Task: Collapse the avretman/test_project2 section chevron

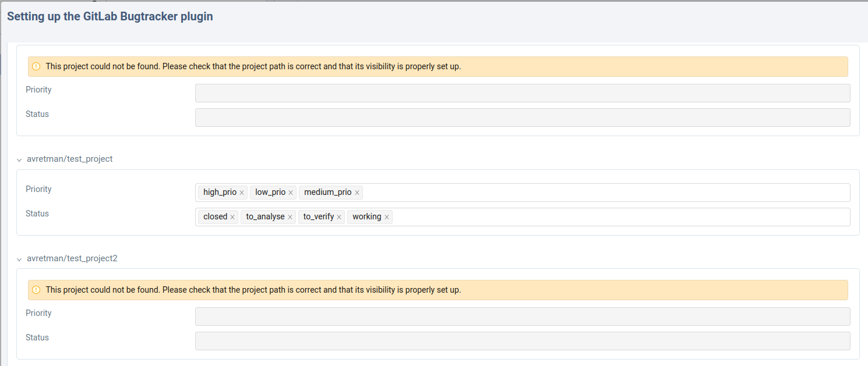Action: coord(19,259)
